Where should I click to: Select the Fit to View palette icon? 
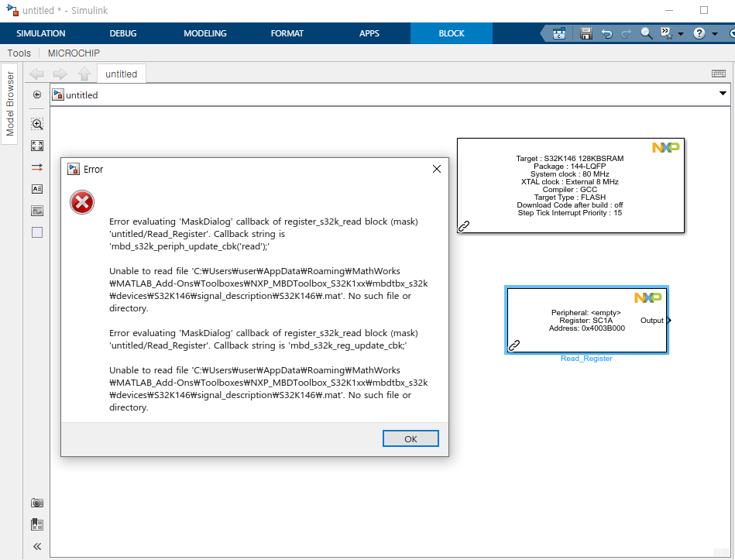point(37,146)
